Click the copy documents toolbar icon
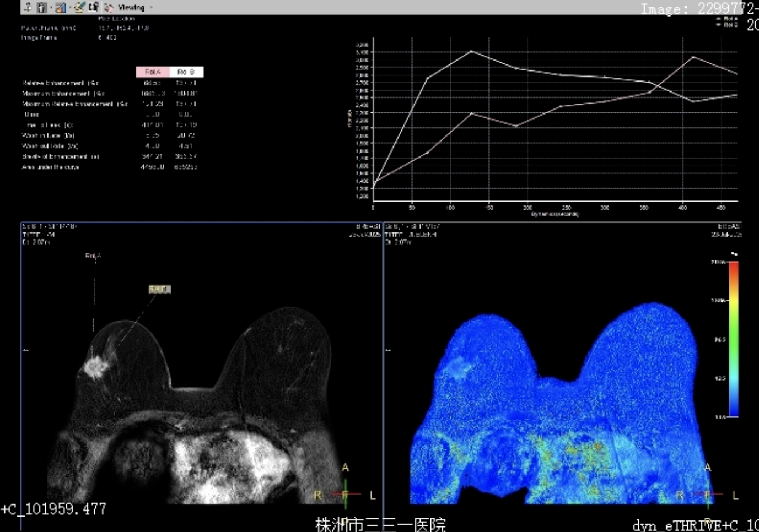Screen dimensions: 759x532 pos(94,7)
